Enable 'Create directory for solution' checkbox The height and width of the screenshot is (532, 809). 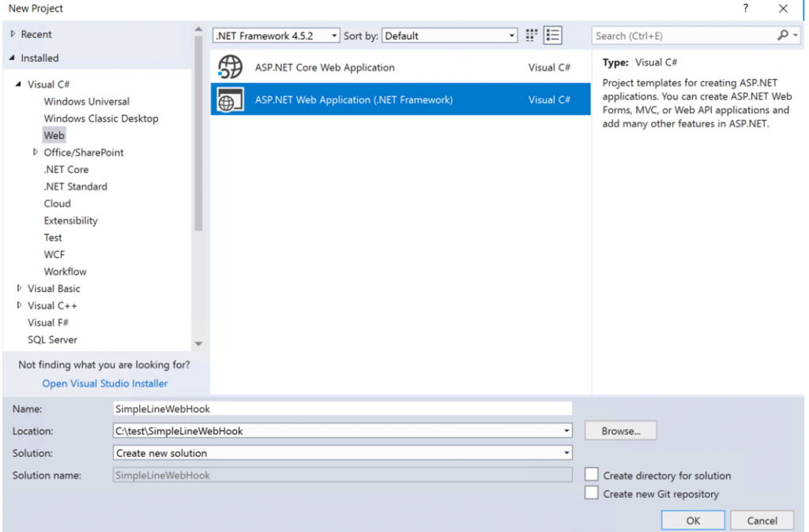click(591, 474)
